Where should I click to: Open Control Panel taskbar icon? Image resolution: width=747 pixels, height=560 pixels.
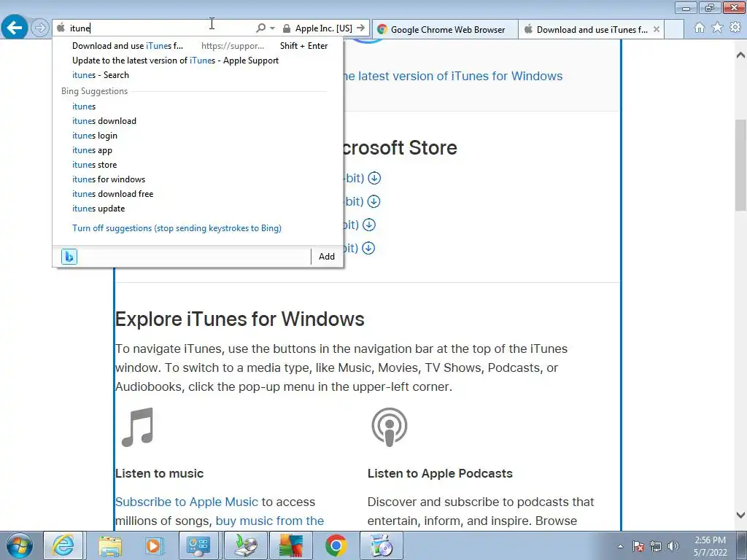pyautogui.click(x=198, y=545)
